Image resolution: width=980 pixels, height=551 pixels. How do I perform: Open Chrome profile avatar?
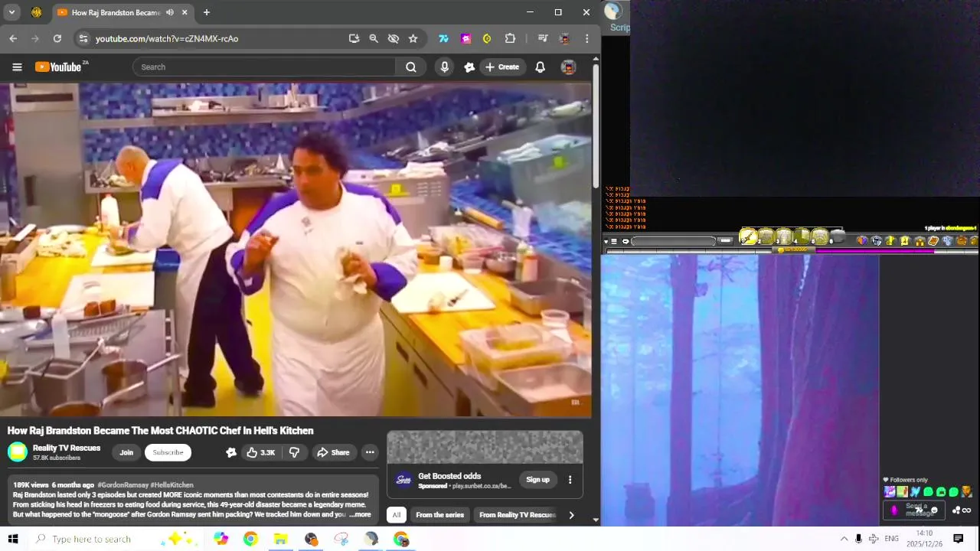(x=565, y=38)
